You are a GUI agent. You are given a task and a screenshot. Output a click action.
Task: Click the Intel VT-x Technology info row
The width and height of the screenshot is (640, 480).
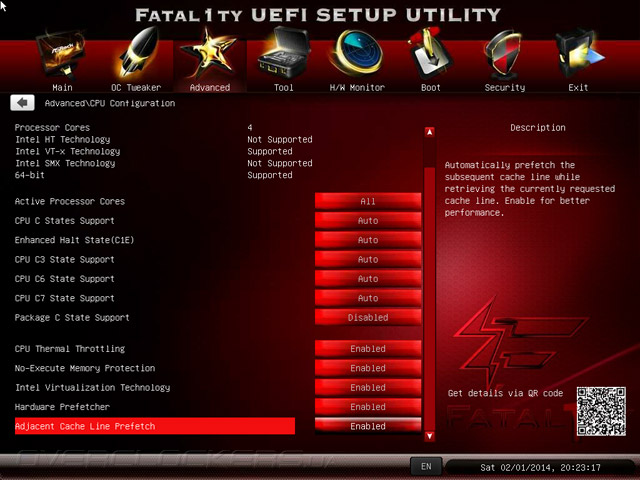(x=153, y=151)
